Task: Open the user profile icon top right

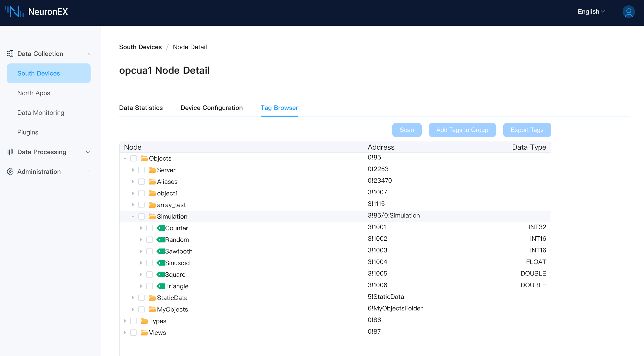Action: pyautogui.click(x=628, y=12)
